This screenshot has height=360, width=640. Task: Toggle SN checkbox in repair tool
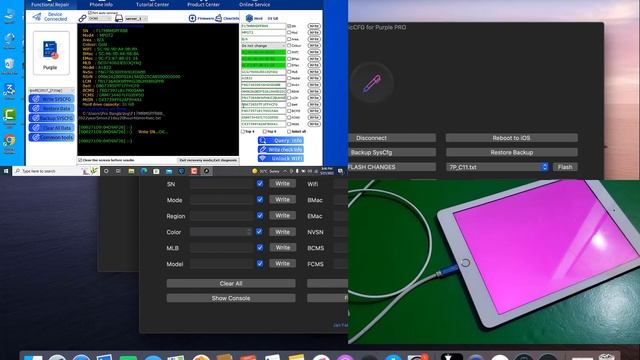289,26
